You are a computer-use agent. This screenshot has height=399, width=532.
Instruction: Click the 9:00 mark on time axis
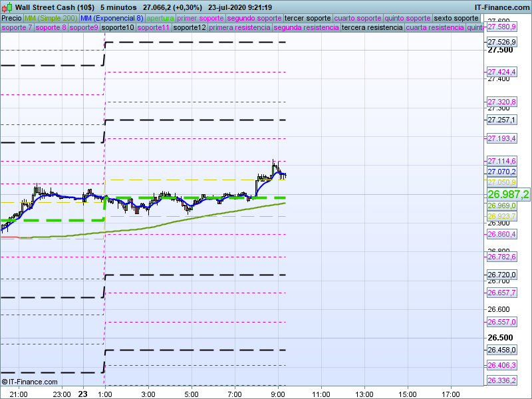tap(277, 394)
